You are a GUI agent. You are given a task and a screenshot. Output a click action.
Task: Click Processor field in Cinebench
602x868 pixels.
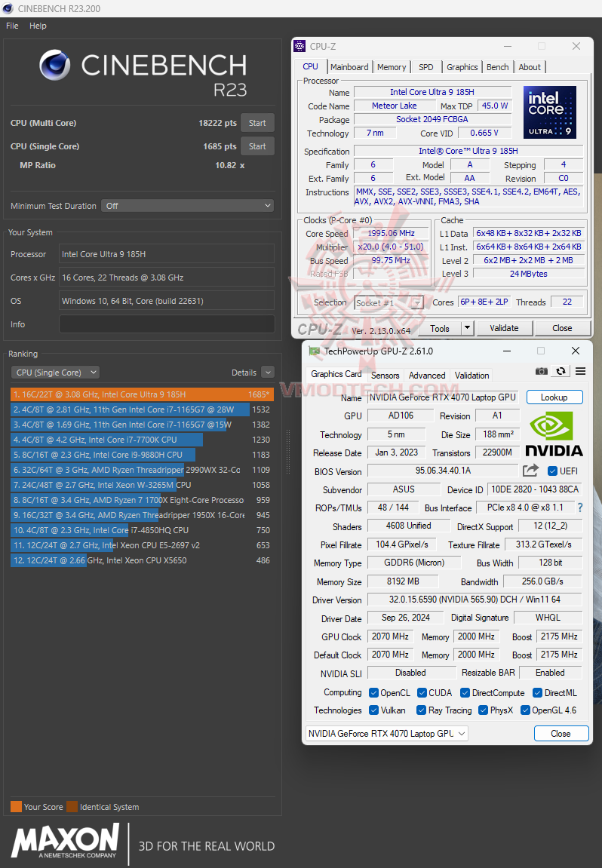tap(167, 254)
